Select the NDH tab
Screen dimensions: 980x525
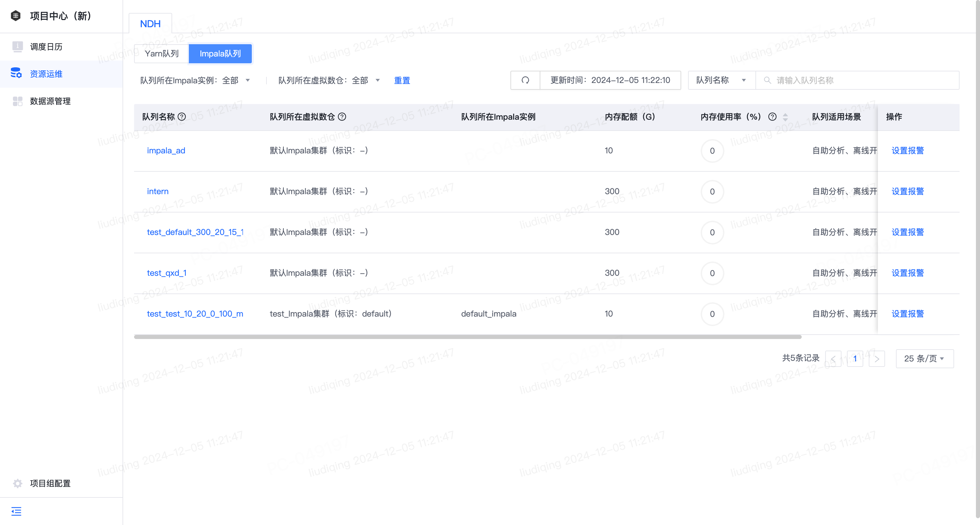(x=150, y=23)
